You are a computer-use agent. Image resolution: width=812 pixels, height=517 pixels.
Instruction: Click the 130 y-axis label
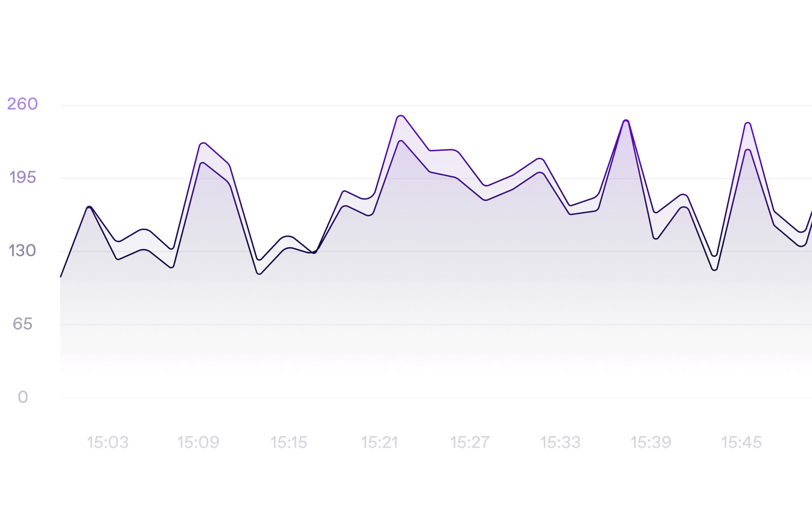coord(23,251)
